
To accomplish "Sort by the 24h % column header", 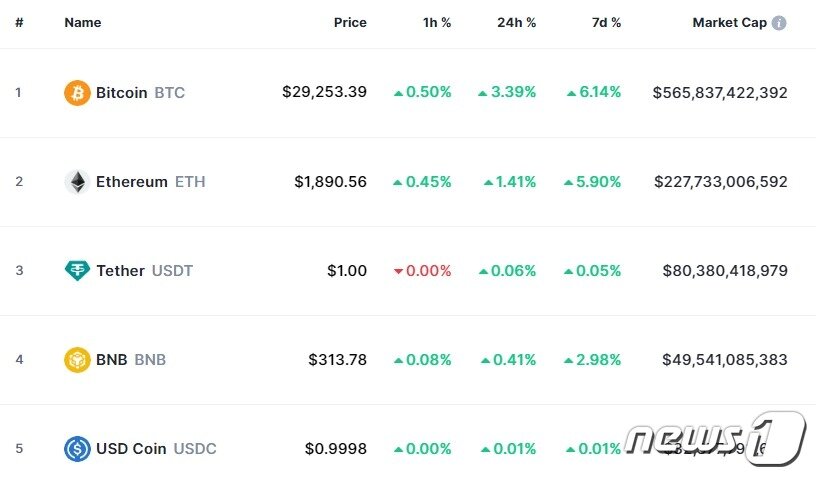I will pyautogui.click(x=516, y=22).
